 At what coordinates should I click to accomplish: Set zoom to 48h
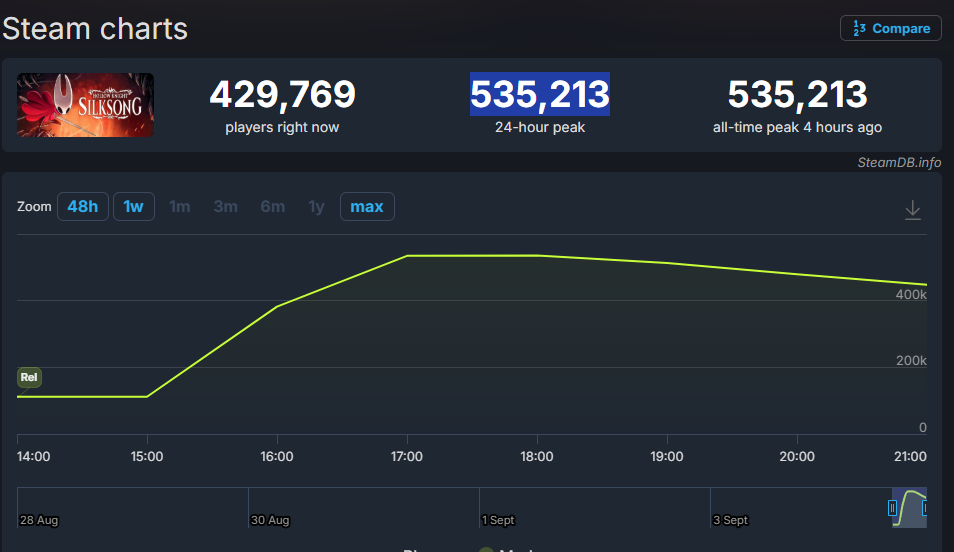(83, 206)
